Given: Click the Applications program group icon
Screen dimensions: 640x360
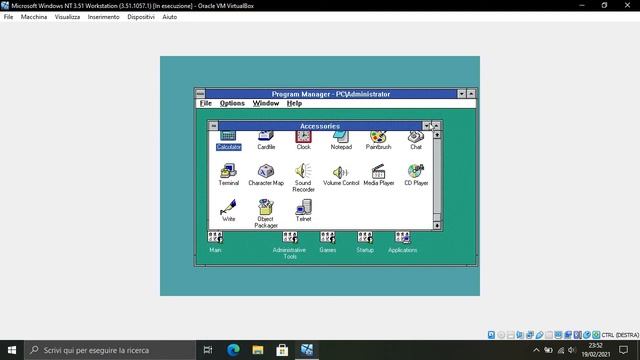Looking at the screenshot, I should pos(402,242).
